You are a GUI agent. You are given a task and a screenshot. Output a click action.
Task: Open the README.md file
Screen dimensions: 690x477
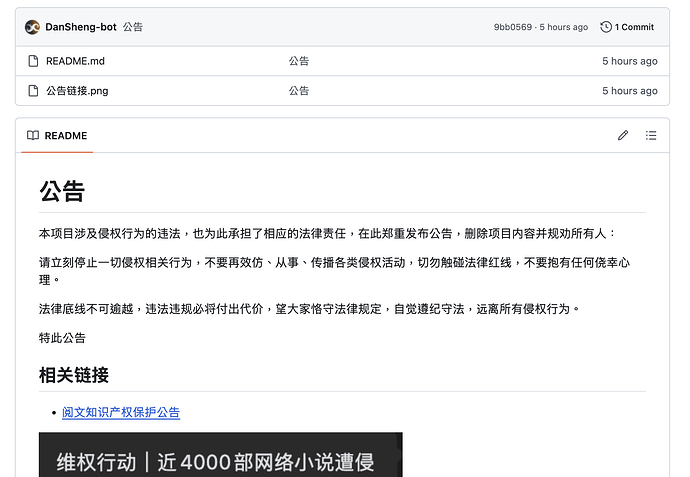tap(75, 61)
